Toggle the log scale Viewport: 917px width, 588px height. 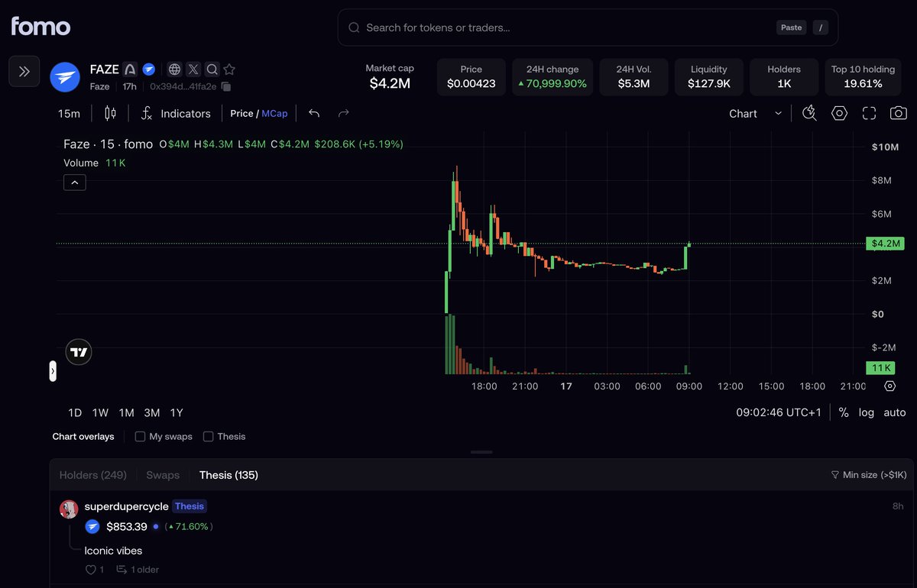click(x=866, y=412)
